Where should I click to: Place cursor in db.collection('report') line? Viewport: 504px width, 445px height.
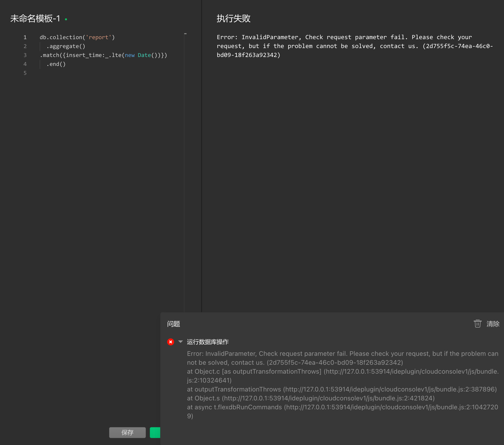tap(77, 37)
